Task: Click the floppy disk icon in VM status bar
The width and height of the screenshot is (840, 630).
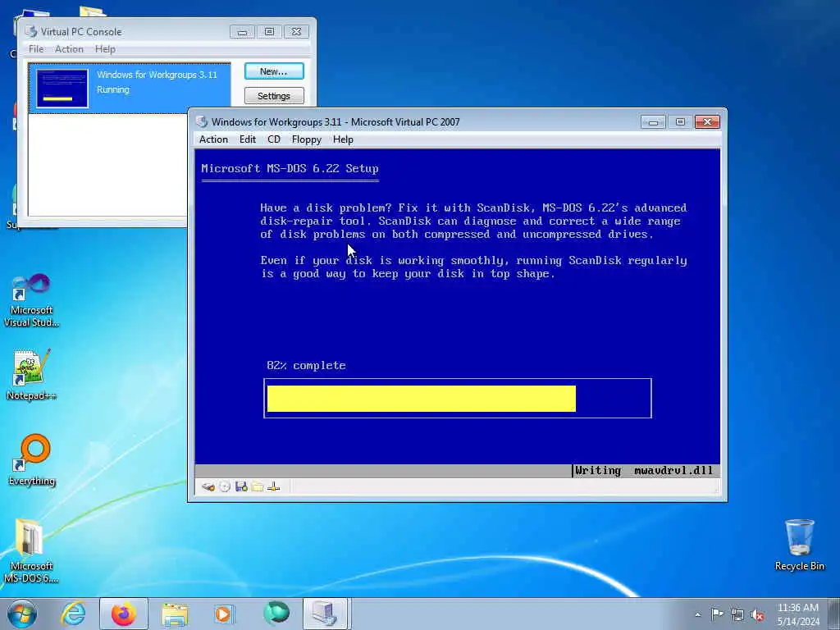Action: pos(241,486)
